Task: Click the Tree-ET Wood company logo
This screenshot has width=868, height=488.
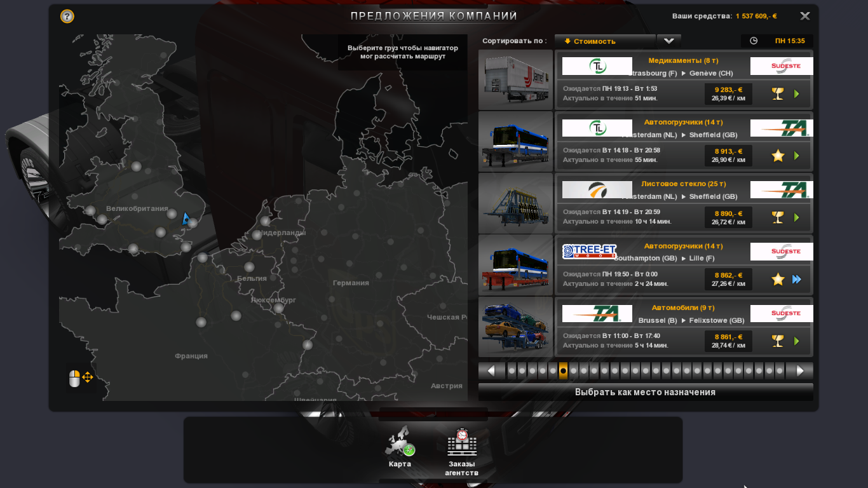Action: click(590, 252)
